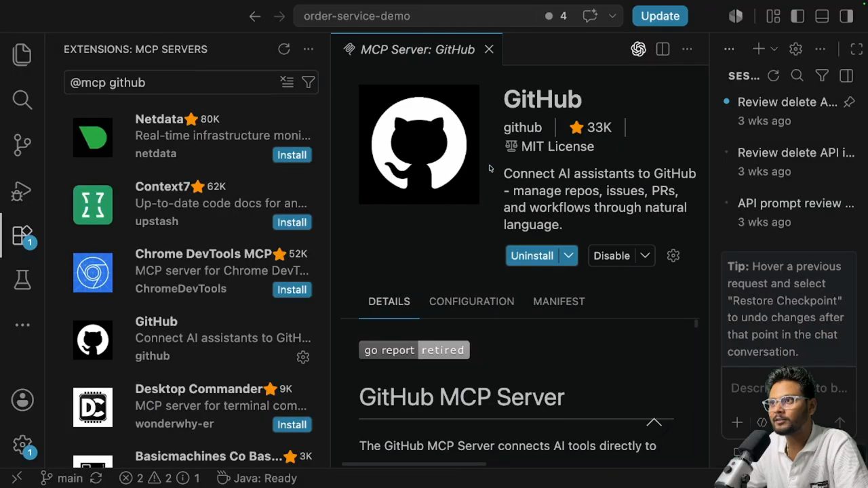Select the DETAILS tab
Viewport: 868px width, 488px height.
[x=389, y=301]
